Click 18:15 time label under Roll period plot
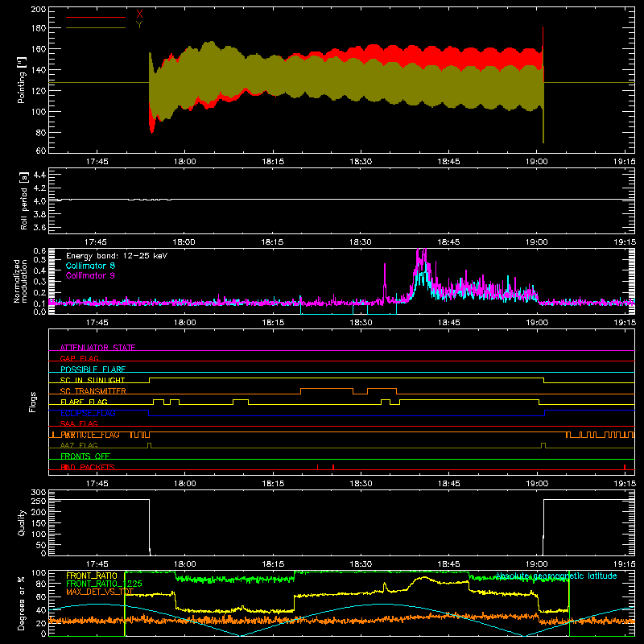 [x=272, y=242]
